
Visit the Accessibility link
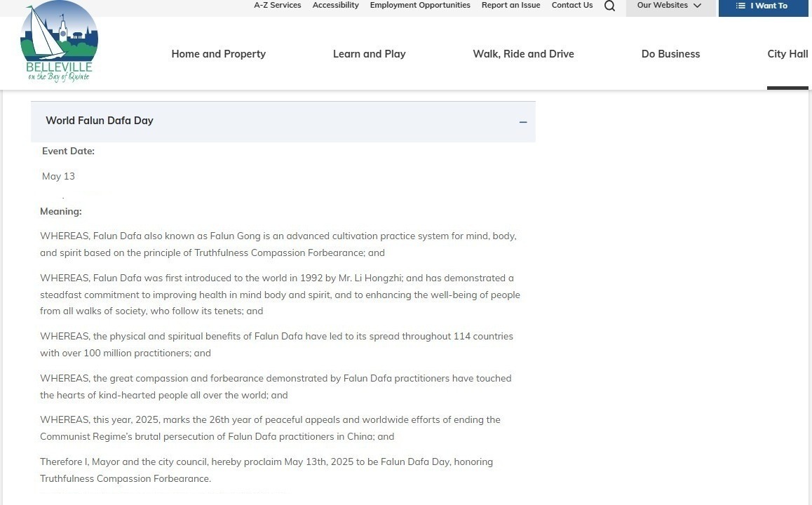[335, 6]
